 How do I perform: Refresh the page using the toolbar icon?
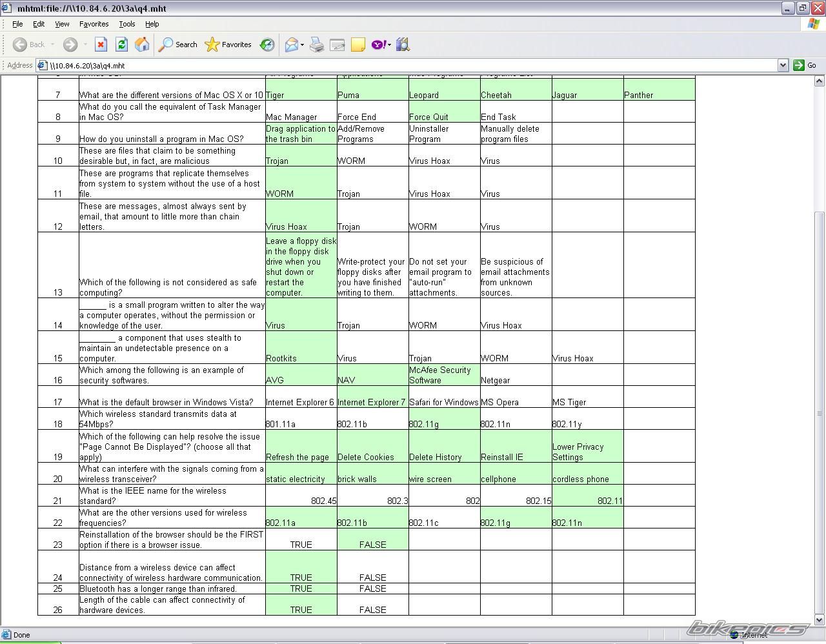tap(121, 45)
